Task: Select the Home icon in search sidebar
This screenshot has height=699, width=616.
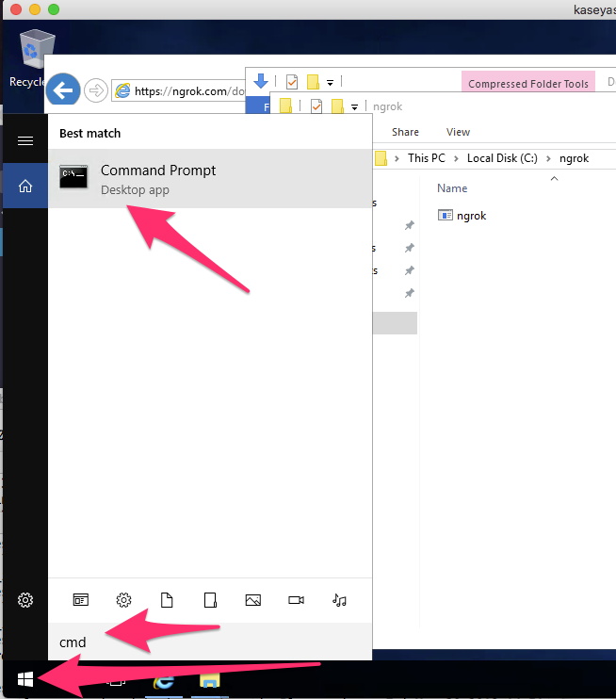Action: pos(25,186)
